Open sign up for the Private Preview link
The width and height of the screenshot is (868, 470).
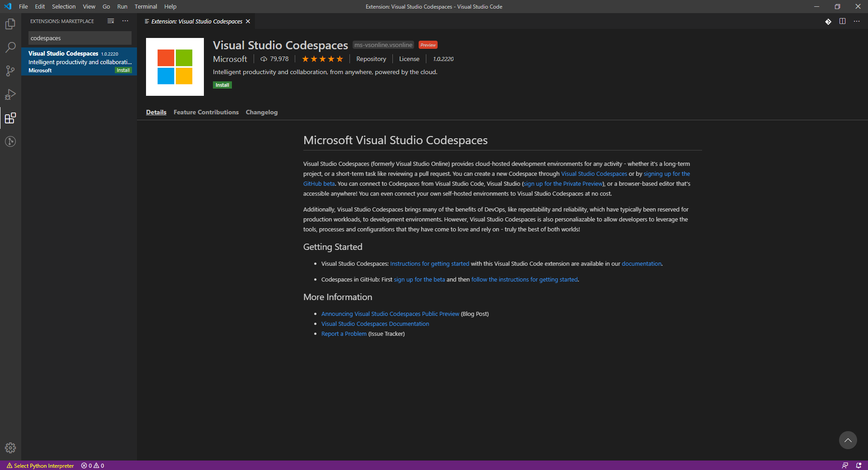[563, 183]
